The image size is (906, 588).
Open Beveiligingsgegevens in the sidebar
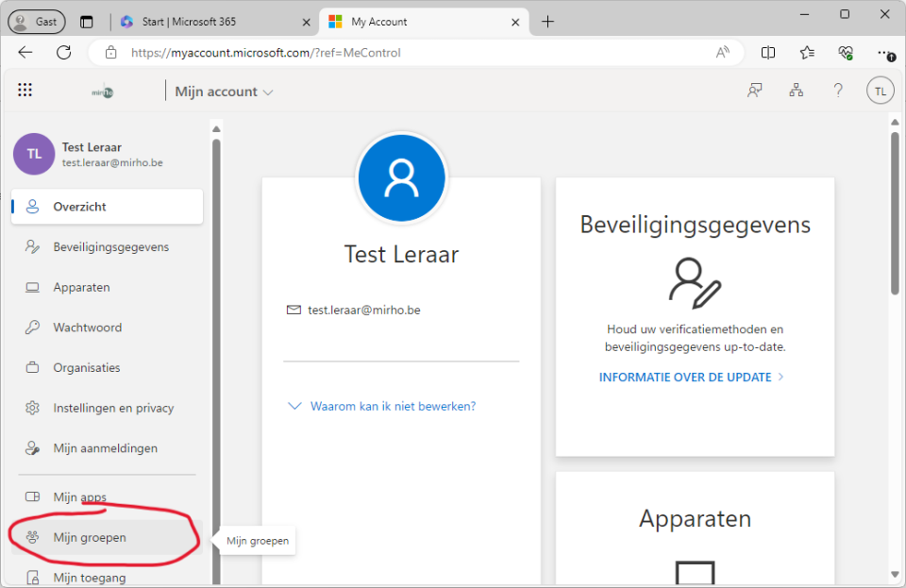coord(110,247)
